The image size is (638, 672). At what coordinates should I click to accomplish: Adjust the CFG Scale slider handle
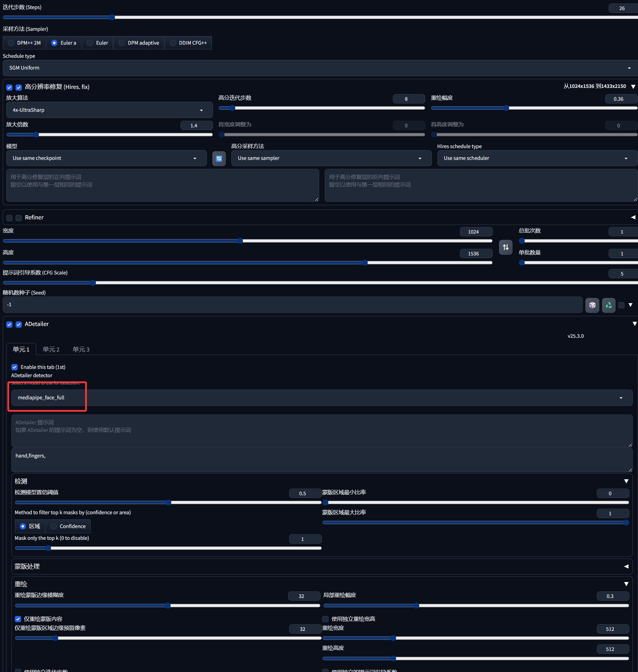93,283
